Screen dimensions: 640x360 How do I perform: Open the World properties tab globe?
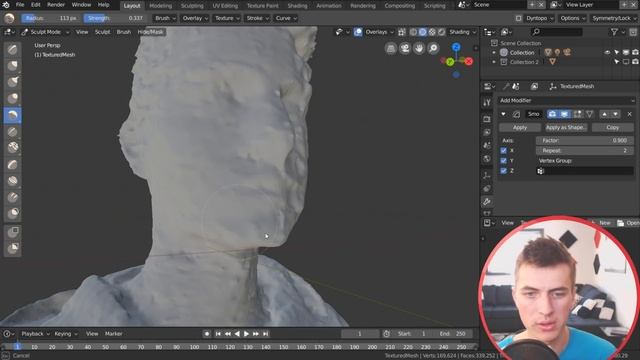[x=487, y=159]
